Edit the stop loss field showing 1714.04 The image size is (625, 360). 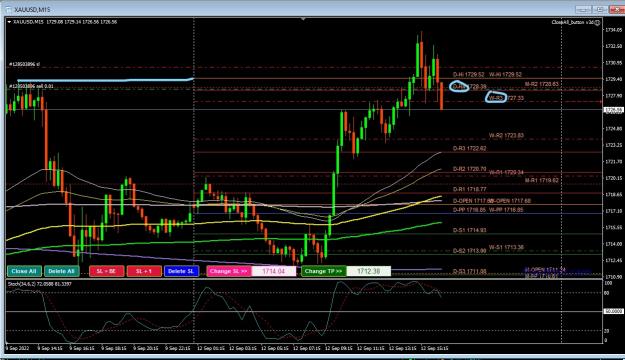pos(273,271)
